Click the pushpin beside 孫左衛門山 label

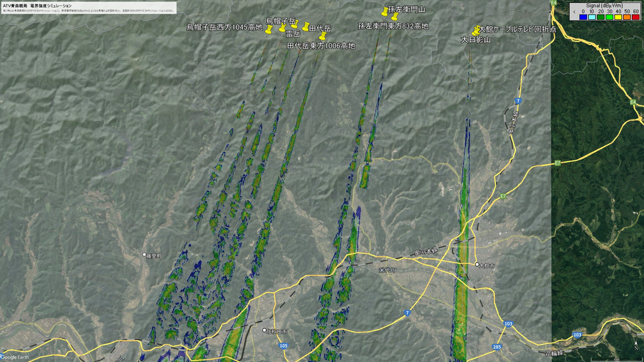click(x=385, y=12)
